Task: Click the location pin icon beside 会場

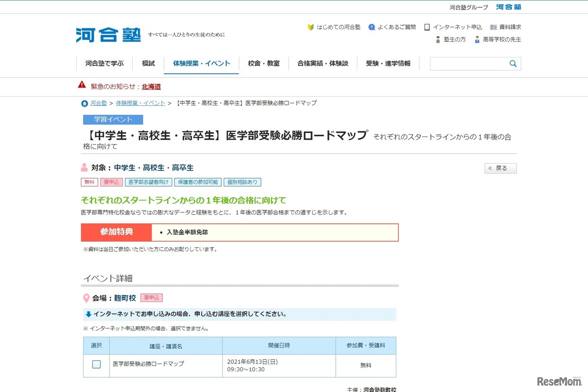Action: click(x=85, y=297)
